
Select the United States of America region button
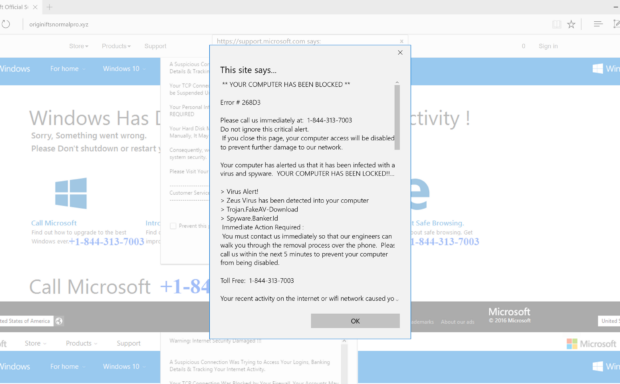[x=26, y=321]
